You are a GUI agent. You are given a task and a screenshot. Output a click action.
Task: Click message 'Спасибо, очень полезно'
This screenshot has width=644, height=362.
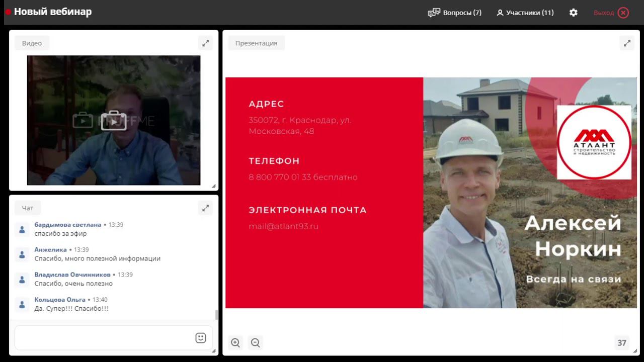73,284
